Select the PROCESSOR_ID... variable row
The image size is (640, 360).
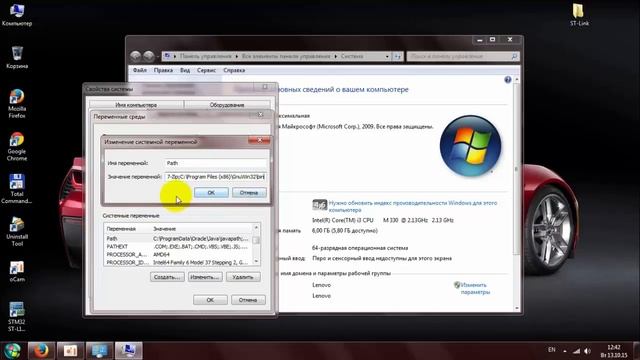[x=179, y=262]
